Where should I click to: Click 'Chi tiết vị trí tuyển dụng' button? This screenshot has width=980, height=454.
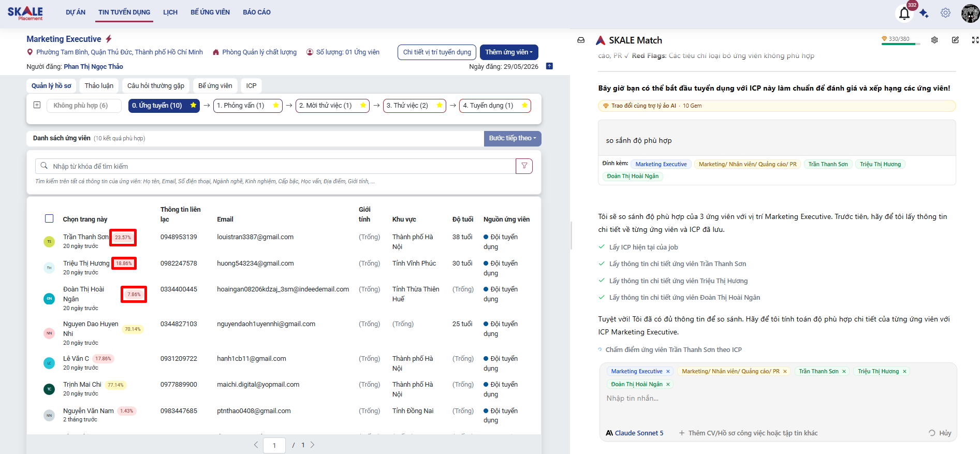pos(437,52)
